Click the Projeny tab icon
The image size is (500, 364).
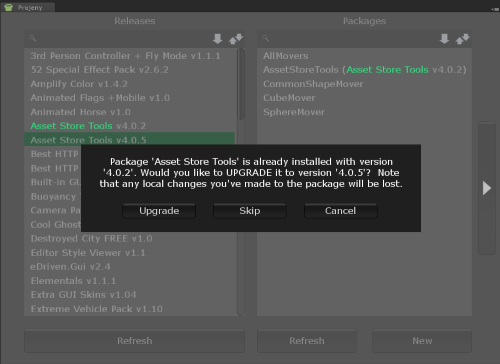9,7
